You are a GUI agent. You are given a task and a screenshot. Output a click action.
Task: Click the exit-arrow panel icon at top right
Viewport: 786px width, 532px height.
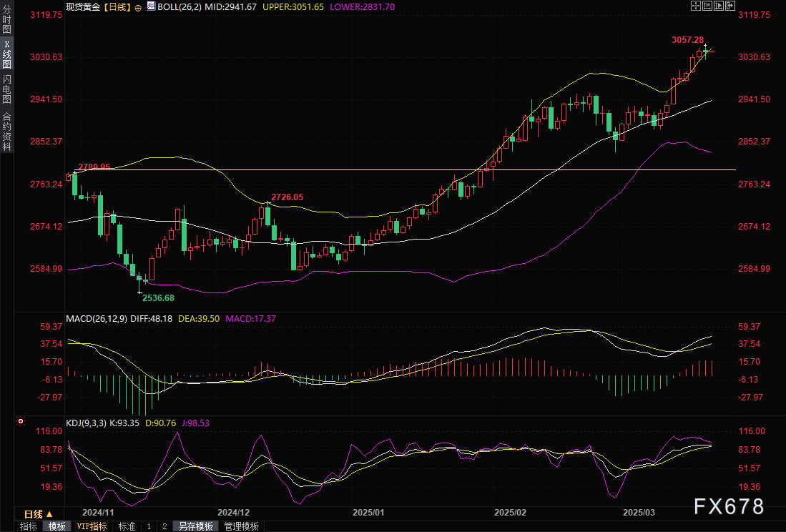click(731, 6)
